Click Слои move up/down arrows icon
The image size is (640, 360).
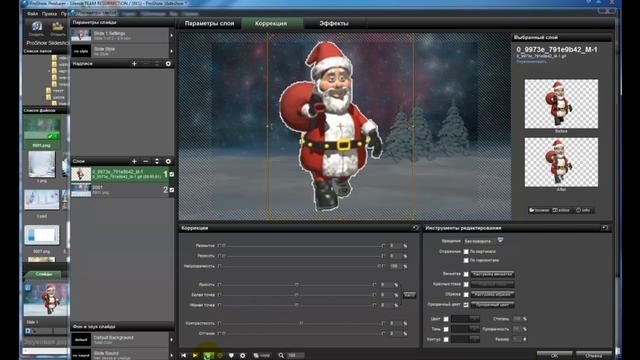point(157,161)
